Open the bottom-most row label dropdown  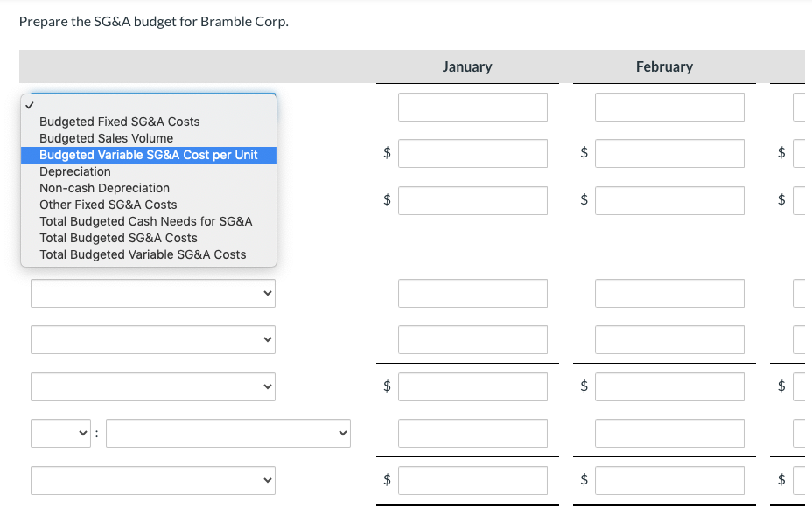(x=153, y=480)
